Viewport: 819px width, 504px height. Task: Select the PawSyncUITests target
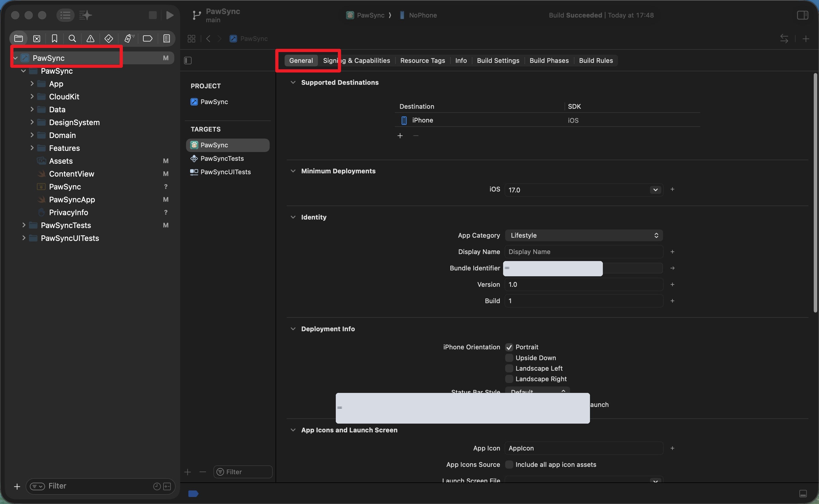pos(228,172)
